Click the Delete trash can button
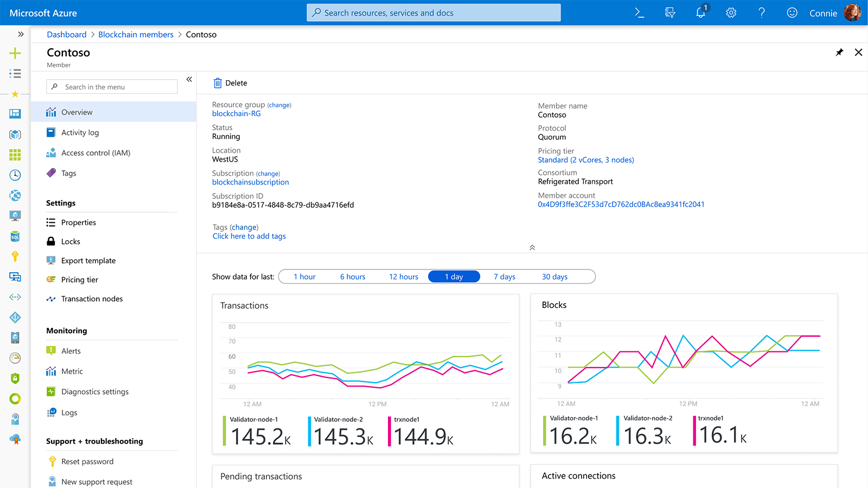Image resolution: width=868 pixels, height=488 pixels. (x=230, y=83)
